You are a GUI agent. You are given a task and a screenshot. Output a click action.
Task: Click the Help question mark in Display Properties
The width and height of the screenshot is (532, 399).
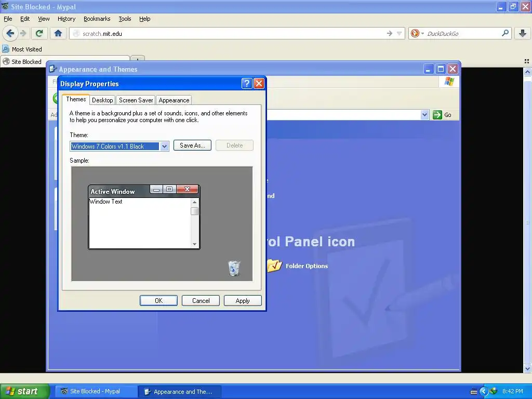tap(247, 83)
